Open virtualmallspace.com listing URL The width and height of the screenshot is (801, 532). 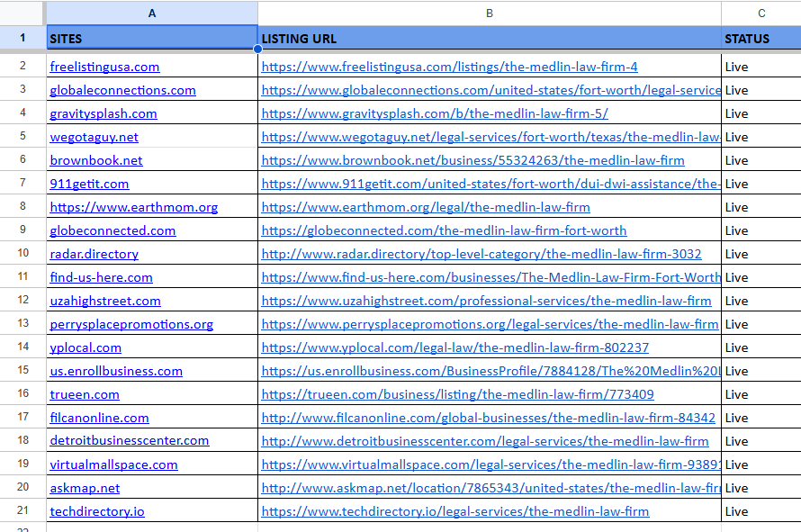pos(490,465)
